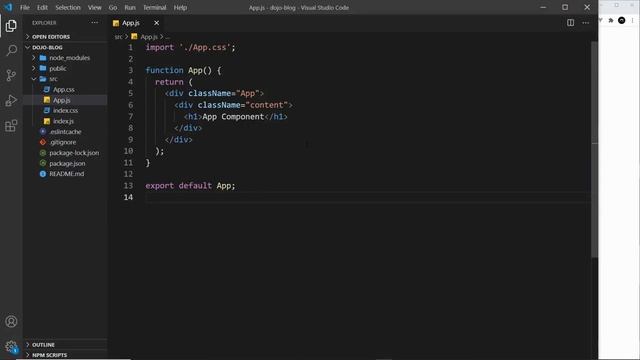Open the .eslintcache file
The image size is (640, 360).
pos(65,132)
